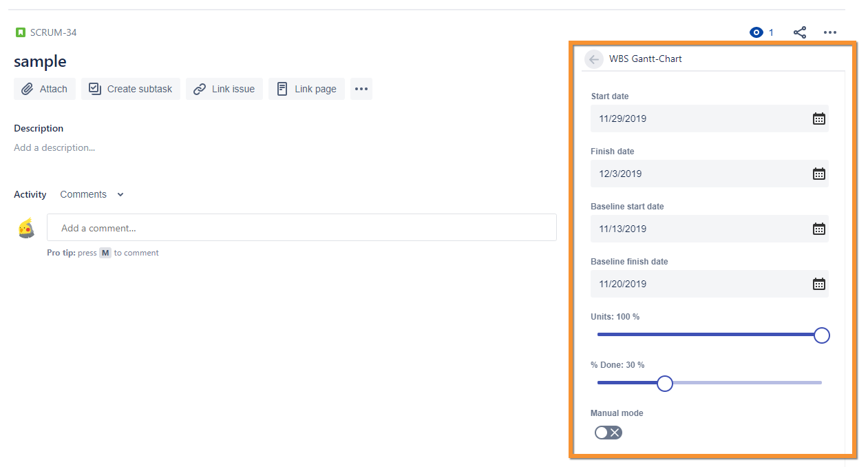Open the Start date calendar picker icon

coord(818,118)
